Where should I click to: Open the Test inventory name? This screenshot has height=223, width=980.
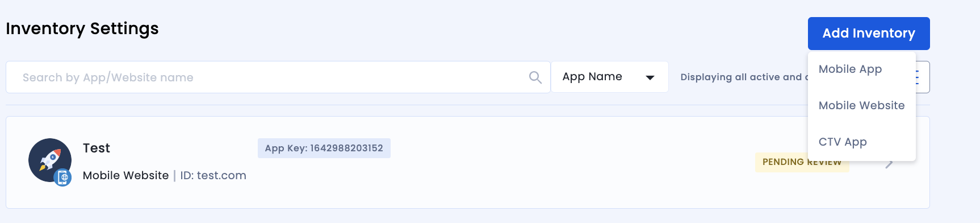97,148
